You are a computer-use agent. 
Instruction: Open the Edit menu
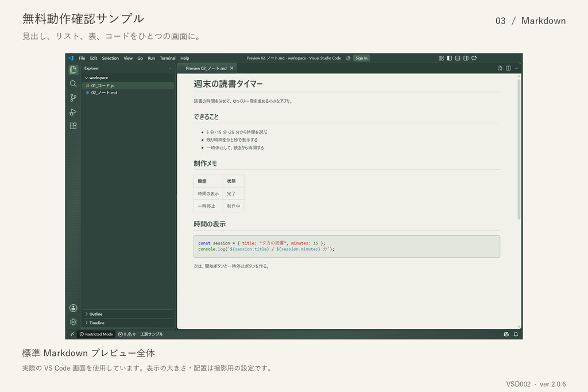click(94, 58)
